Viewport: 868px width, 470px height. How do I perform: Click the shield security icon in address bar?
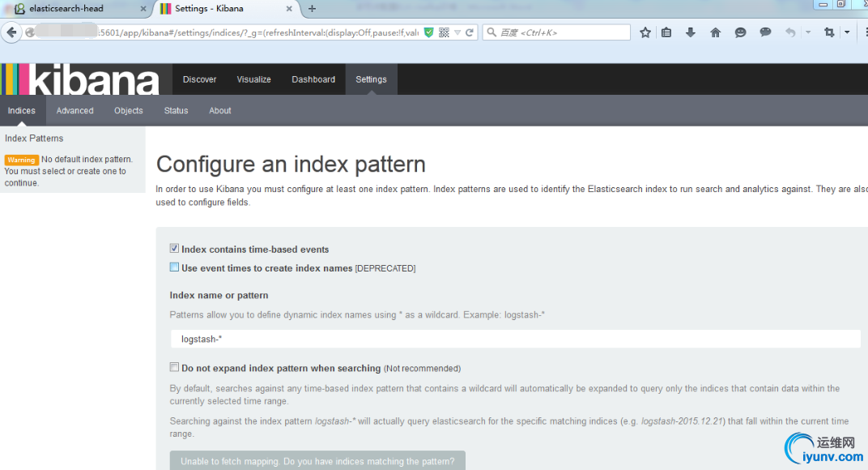pos(428,32)
